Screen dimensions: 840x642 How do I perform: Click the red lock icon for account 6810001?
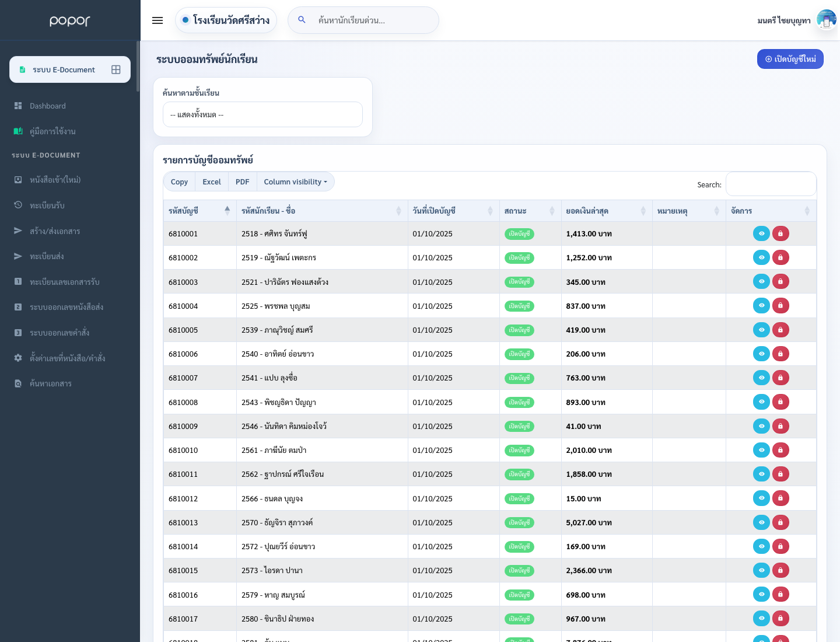click(780, 233)
